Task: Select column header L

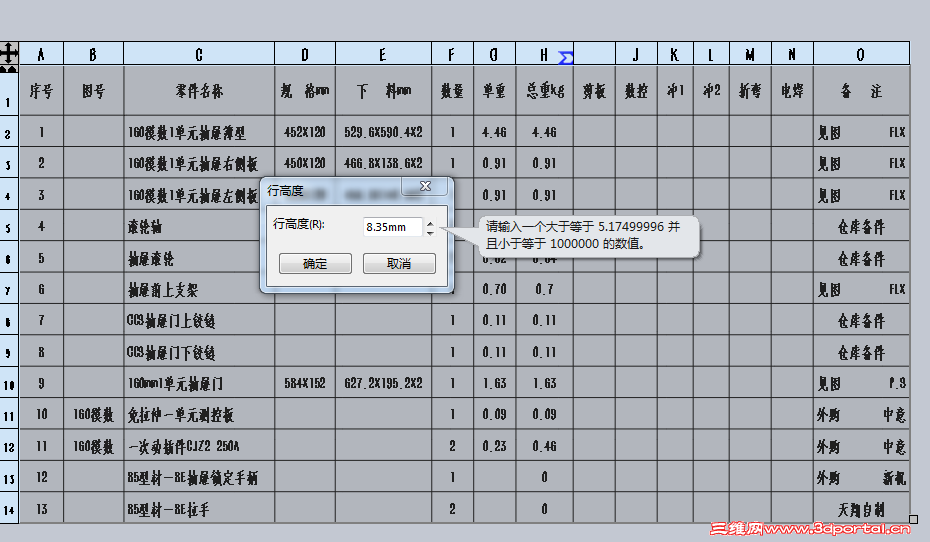Action: point(711,54)
